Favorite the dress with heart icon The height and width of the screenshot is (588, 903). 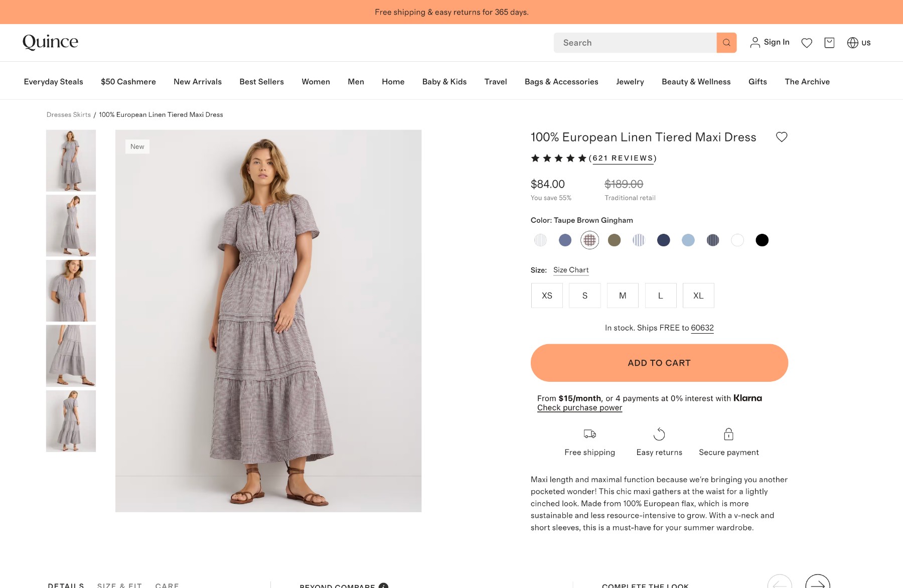pos(782,137)
